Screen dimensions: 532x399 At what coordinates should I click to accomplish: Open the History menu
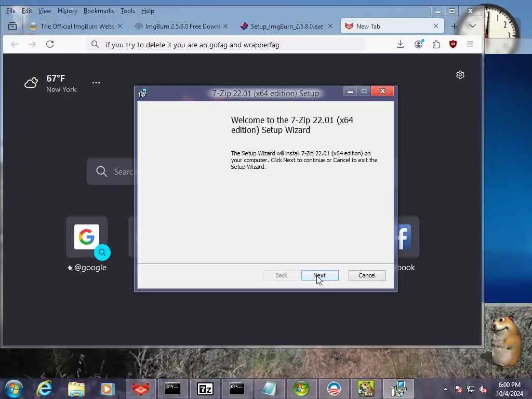[67, 11]
